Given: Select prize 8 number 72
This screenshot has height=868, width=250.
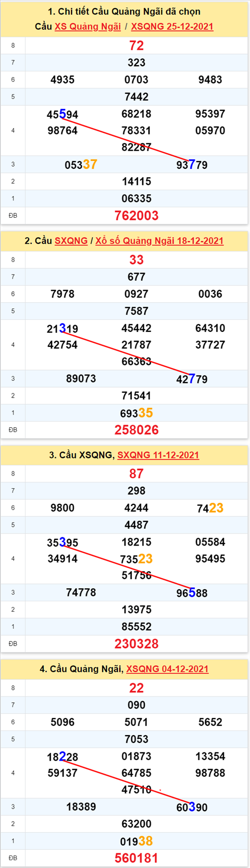Looking at the screenshot, I should click(136, 45).
